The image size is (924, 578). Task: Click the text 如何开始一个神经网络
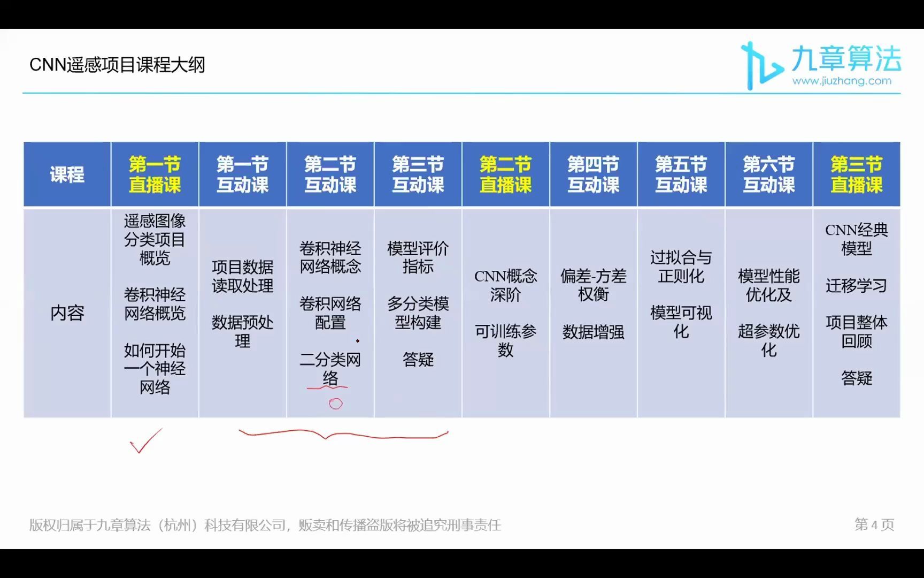(x=155, y=369)
